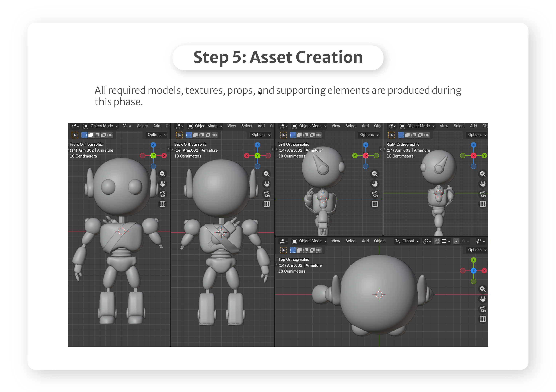Click extend selection mode icon in Front viewport
The image size is (556, 392).
(x=91, y=135)
